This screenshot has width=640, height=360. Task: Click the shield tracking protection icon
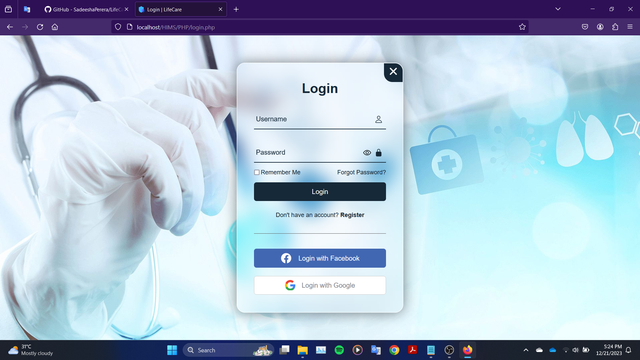click(x=118, y=27)
